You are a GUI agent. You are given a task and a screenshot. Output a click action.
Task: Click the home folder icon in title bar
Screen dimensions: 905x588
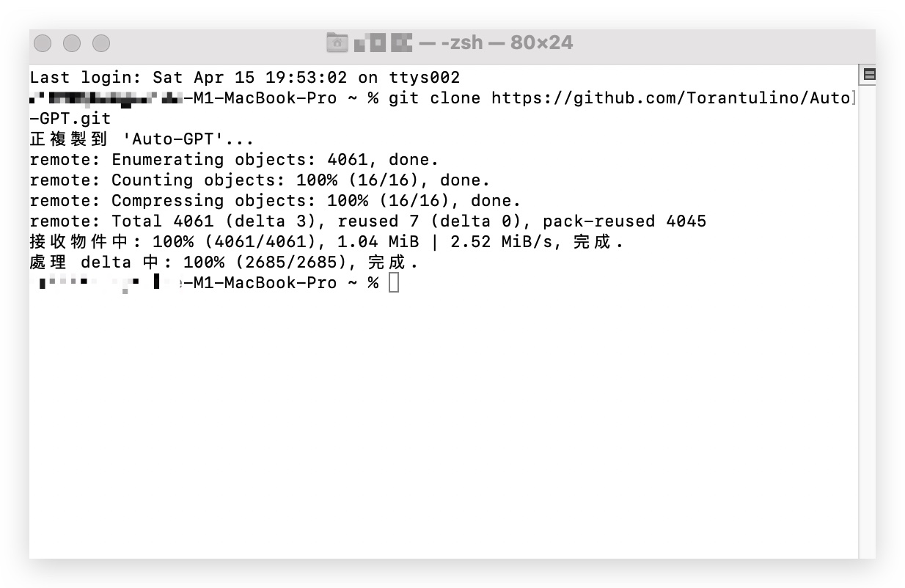(337, 43)
